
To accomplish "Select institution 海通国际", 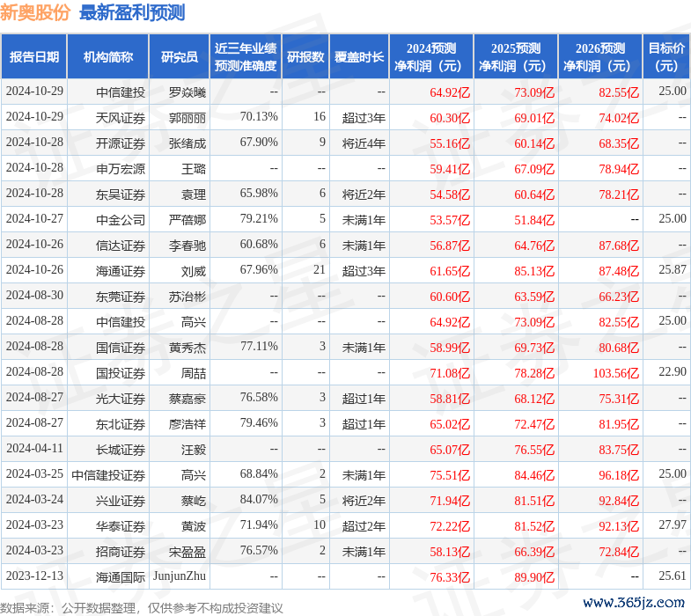I will pyautogui.click(x=121, y=577).
